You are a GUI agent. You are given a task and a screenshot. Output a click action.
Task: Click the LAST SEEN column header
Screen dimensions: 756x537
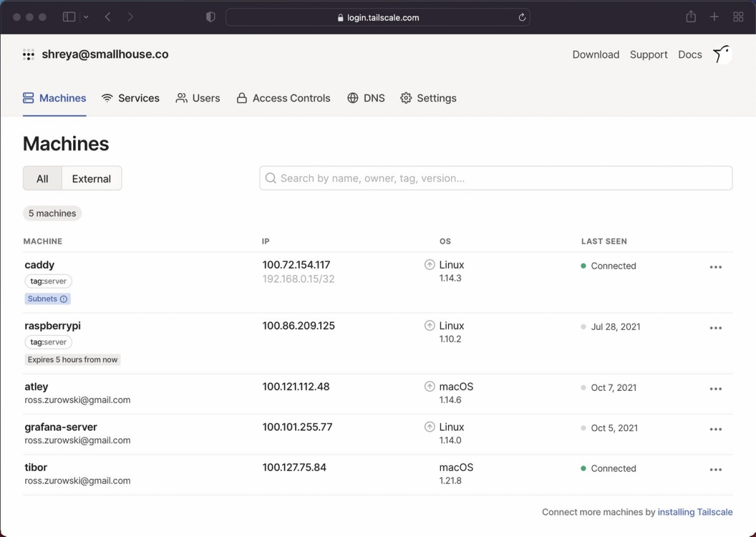[x=604, y=241]
